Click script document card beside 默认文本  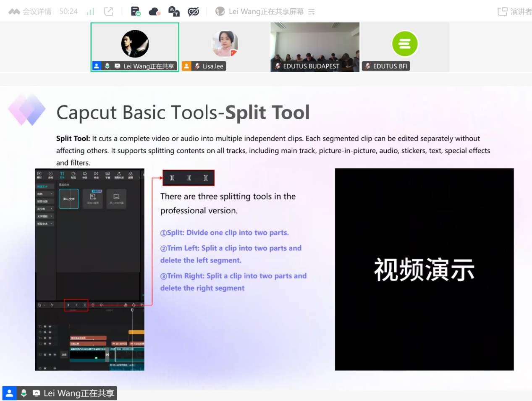pos(93,199)
